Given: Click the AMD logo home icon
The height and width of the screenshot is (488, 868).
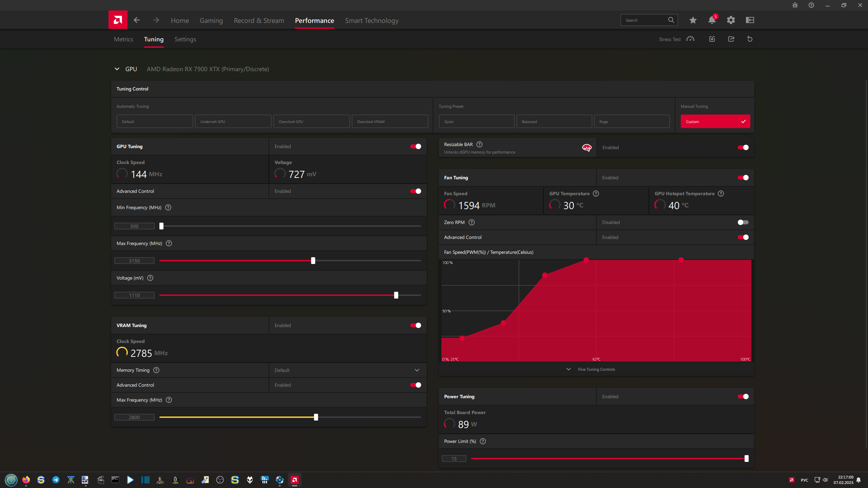Looking at the screenshot, I should (118, 20).
